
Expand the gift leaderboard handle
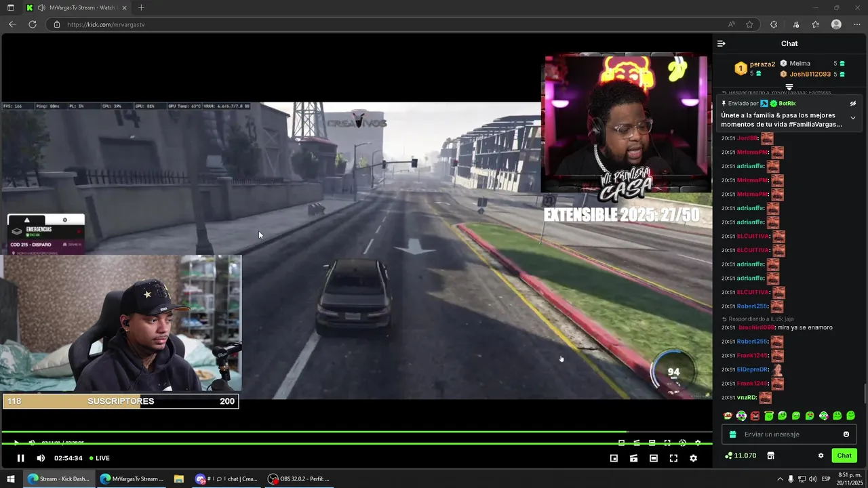[789, 87]
